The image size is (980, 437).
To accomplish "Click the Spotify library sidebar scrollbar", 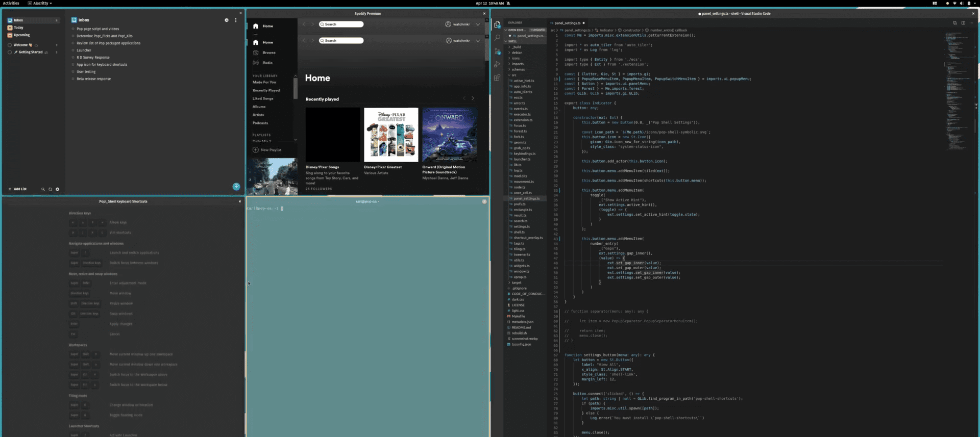I will pyautogui.click(x=295, y=88).
